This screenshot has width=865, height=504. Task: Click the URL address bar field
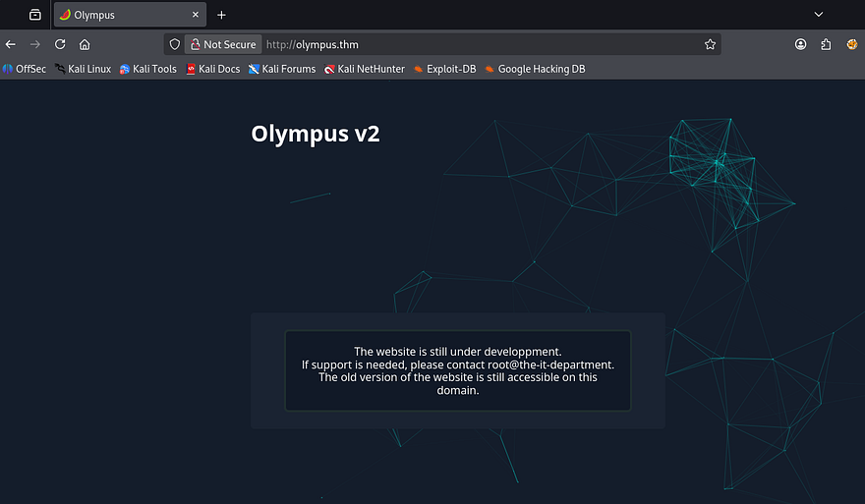482,44
